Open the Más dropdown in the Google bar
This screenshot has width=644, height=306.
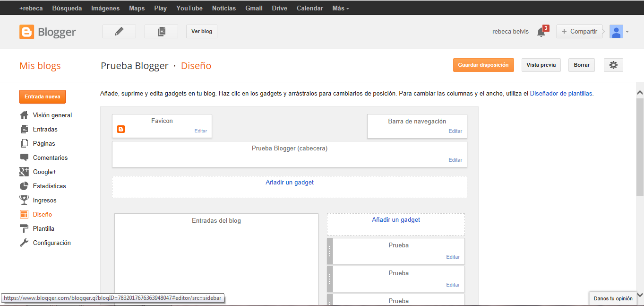(x=340, y=8)
